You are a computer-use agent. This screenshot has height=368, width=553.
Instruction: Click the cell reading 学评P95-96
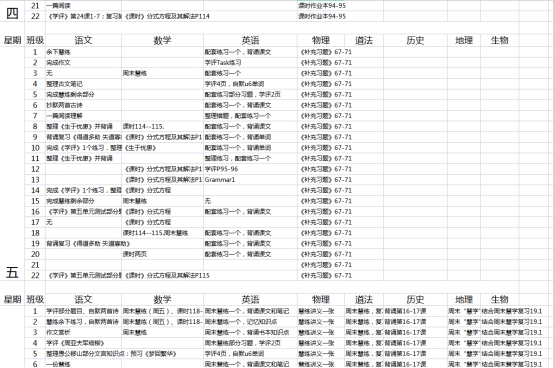pyautogui.click(x=250, y=169)
